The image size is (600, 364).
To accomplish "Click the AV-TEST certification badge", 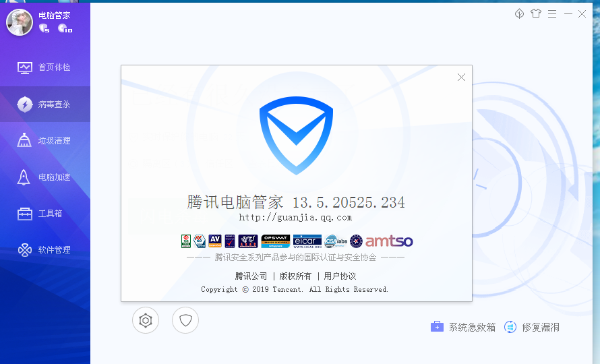I will pyautogui.click(x=200, y=241).
